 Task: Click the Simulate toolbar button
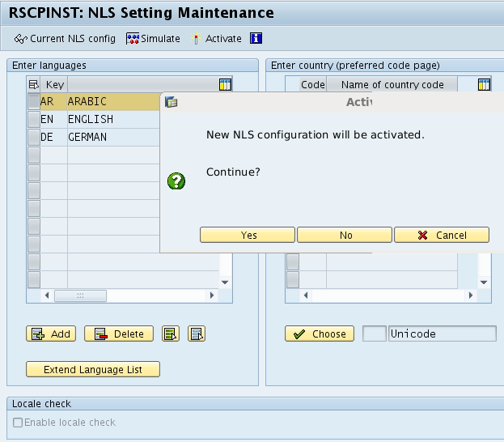pyautogui.click(x=153, y=39)
